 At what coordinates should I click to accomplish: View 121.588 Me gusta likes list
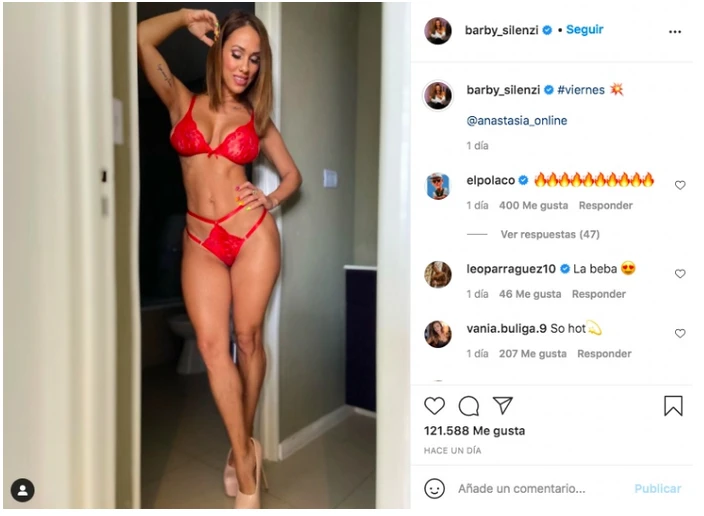[474, 431]
